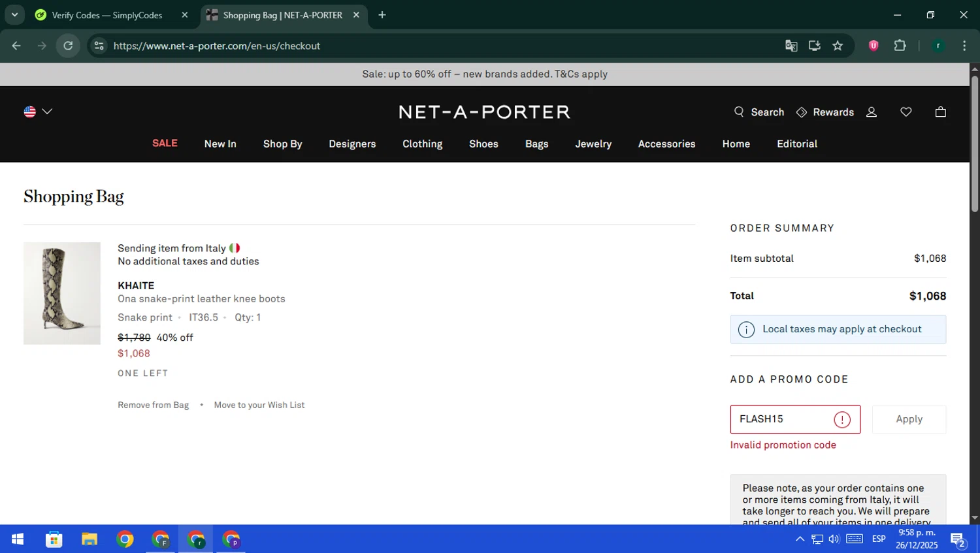Image resolution: width=980 pixels, height=553 pixels.
Task: Show hidden system tray icons
Action: pos(800,539)
